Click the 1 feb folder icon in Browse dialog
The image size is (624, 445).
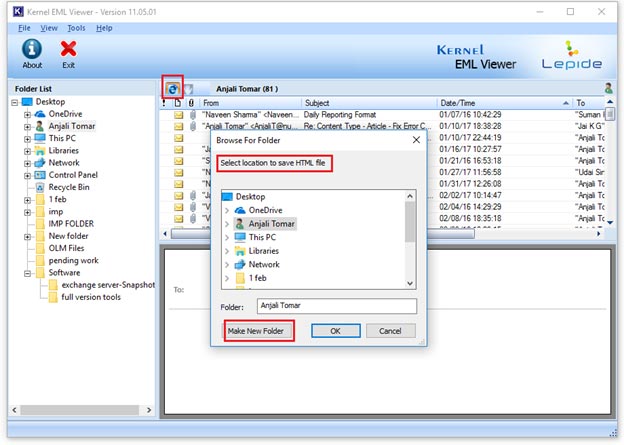pyautogui.click(x=240, y=278)
